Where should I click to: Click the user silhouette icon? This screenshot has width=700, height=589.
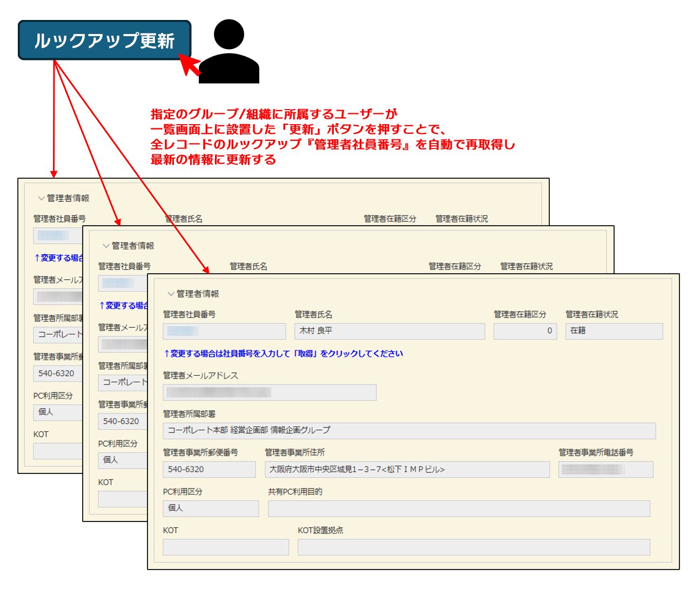(229, 54)
